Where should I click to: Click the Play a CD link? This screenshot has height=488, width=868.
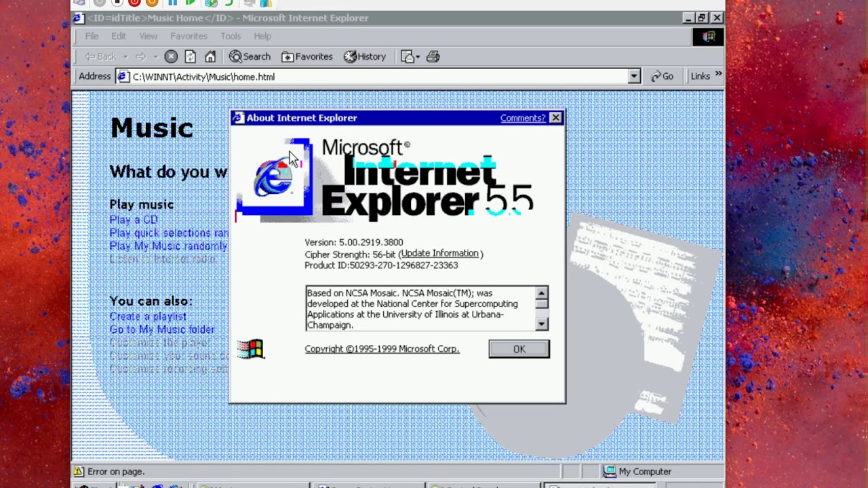pos(134,220)
